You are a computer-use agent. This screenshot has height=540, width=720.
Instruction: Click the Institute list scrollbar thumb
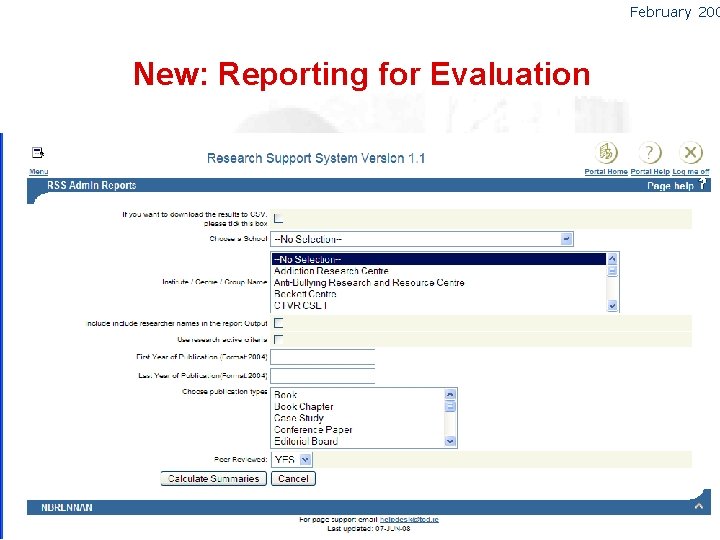click(612, 271)
